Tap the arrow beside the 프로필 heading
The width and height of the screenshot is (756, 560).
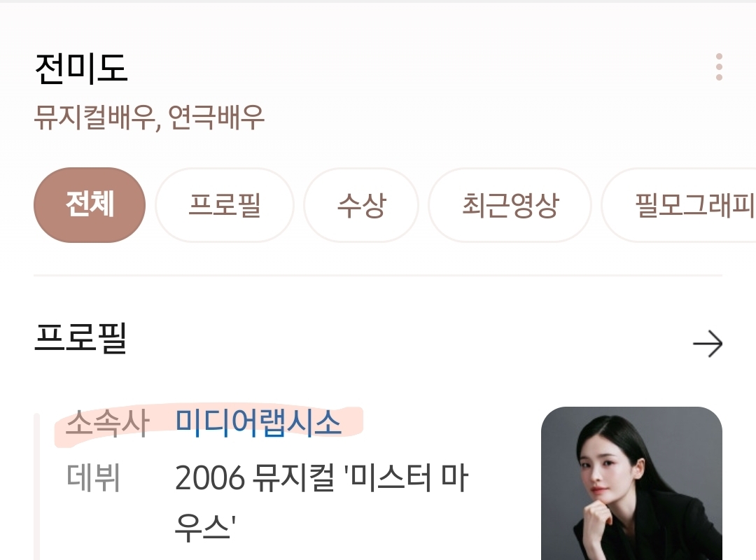click(707, 344)
